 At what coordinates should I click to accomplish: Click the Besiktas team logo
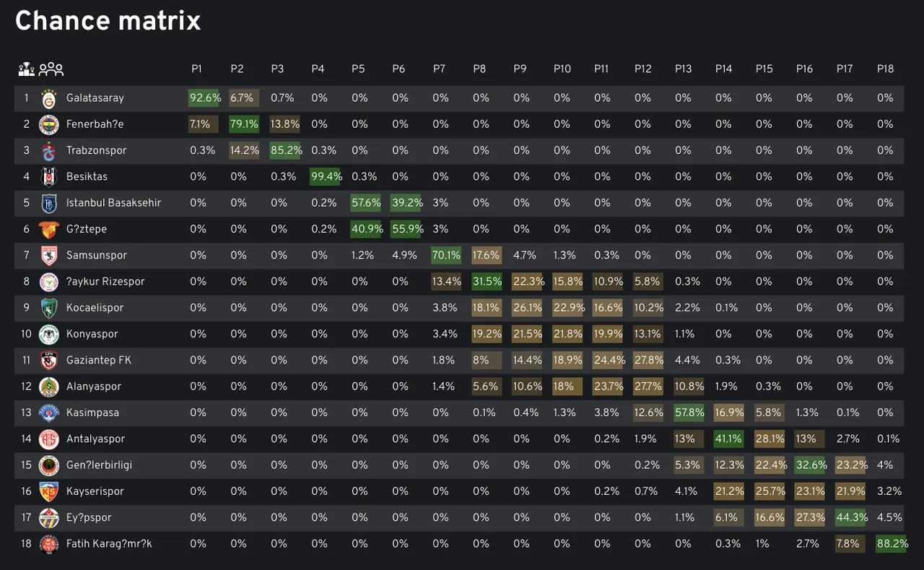click(48, 177)
